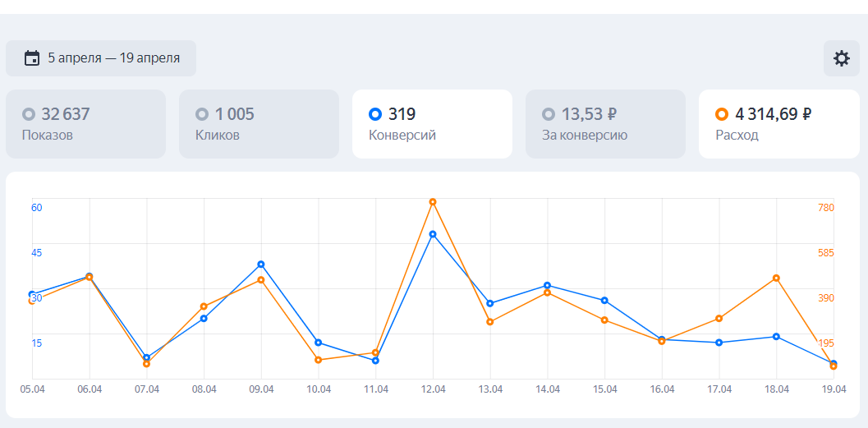Click orange data point on 13.04
The image size is (868, 428).
(x=490, y=322)
